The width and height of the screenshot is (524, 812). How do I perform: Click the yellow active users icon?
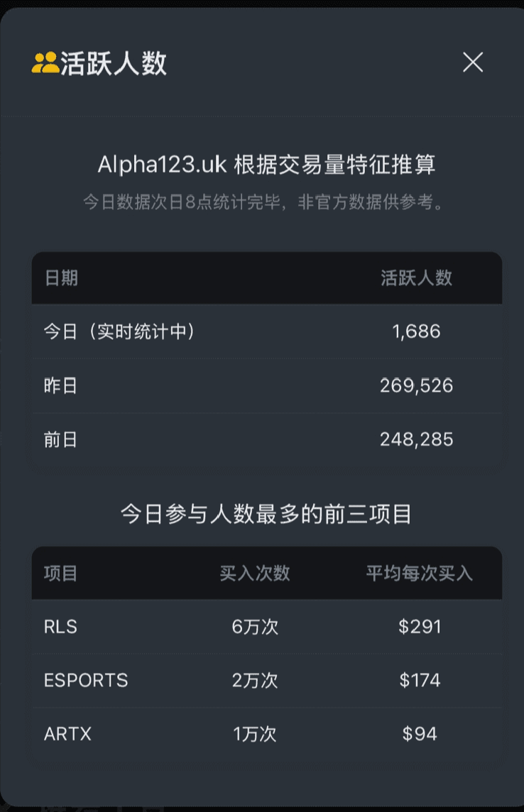coord(45,62)
